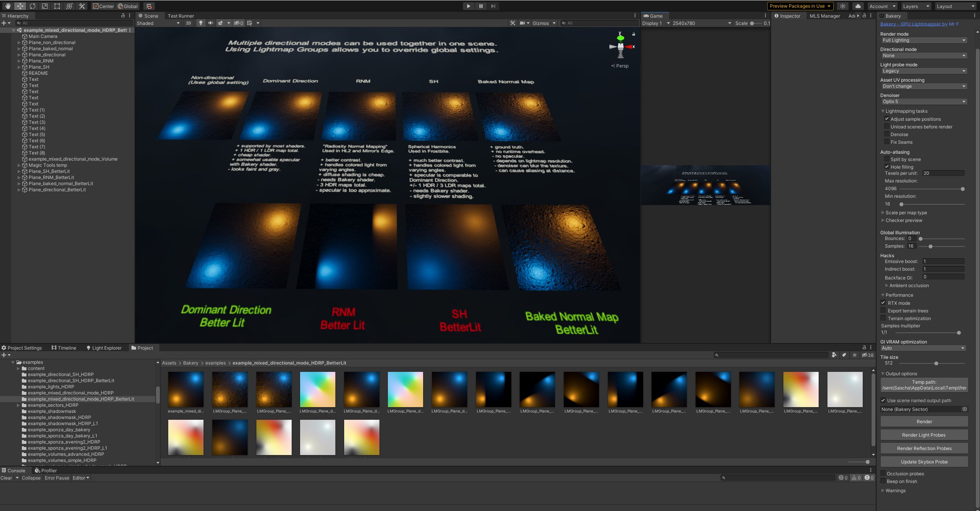
Task: Select the example_mixed_di... lightmap thumbnail
Action: [185, 389]
